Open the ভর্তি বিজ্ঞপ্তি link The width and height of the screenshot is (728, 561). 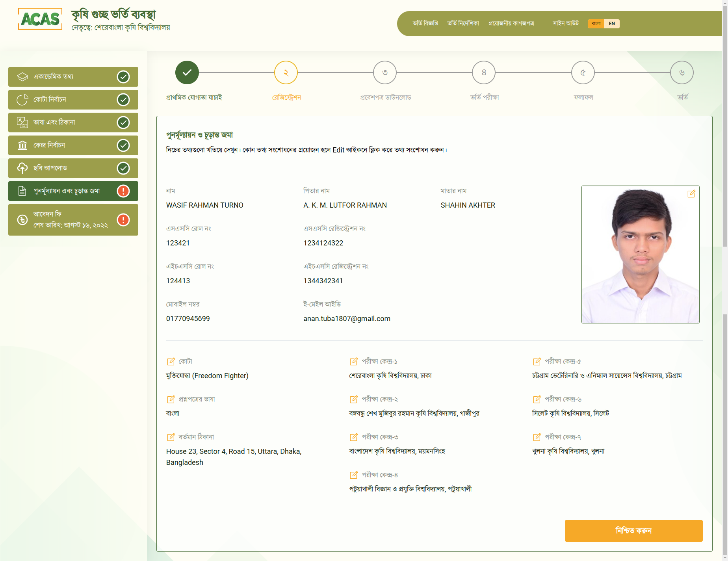[425, 23]
